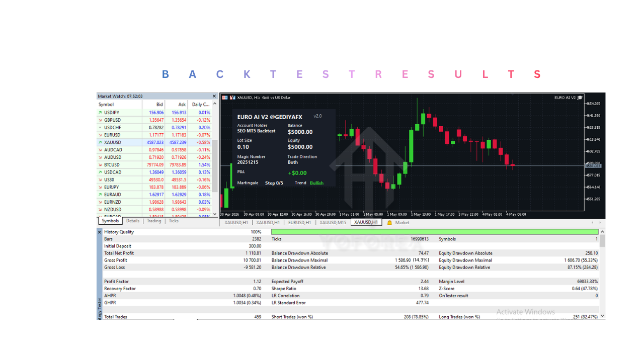Sort by the Symbol column header

point(120,105)
